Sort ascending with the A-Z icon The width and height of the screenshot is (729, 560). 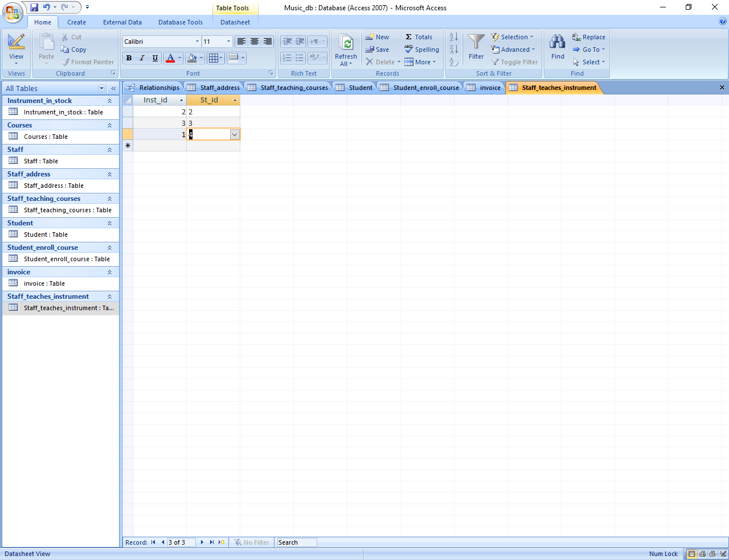453,37
